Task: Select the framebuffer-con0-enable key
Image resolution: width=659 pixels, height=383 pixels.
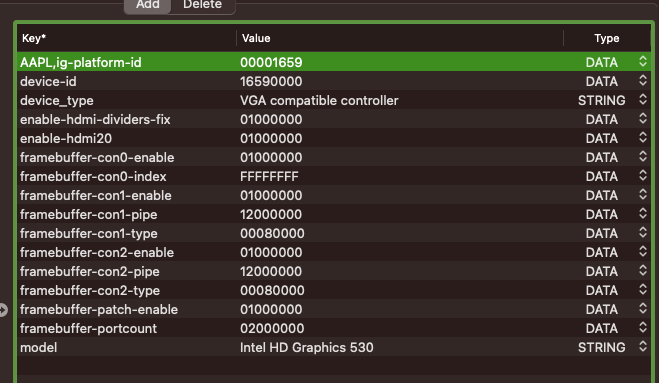Action: [x=97, y=158]
